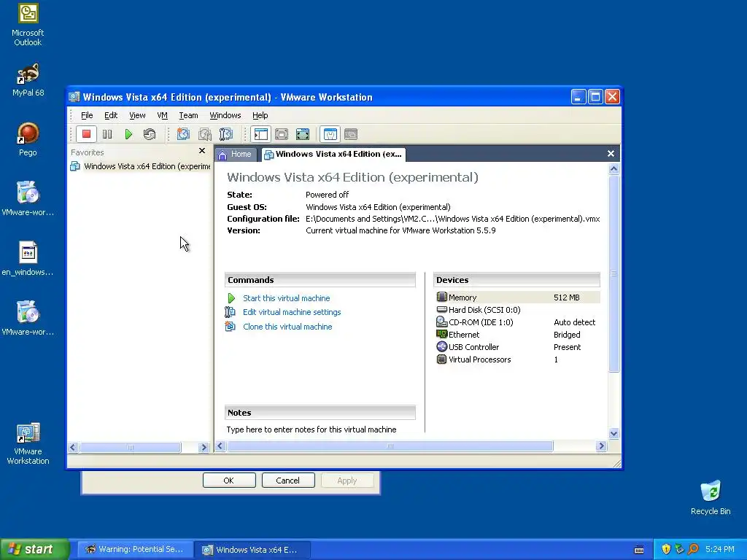Click the USB Controller device icon
747x560 pixels.
(441, 346)
